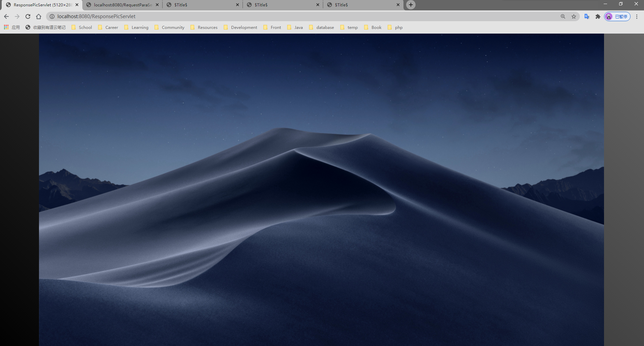Switch to the third tab titled $Title$

[203, 5]
